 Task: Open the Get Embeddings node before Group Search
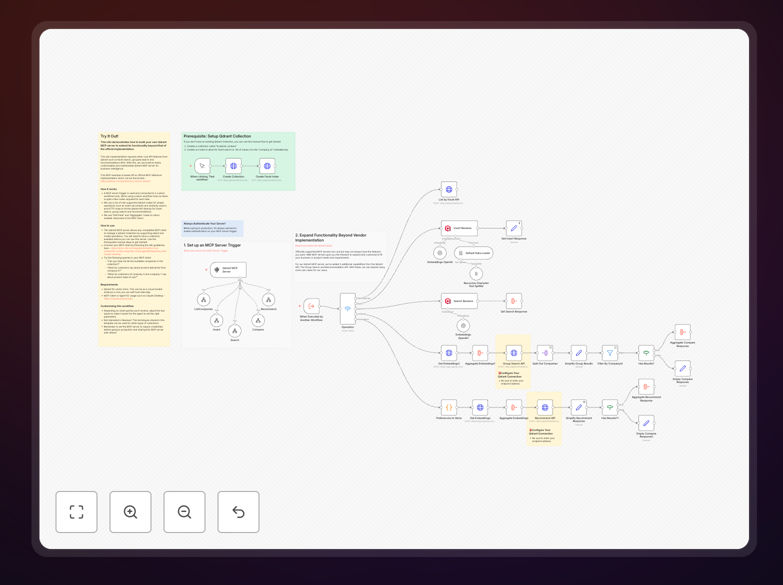tap(449, 353)
